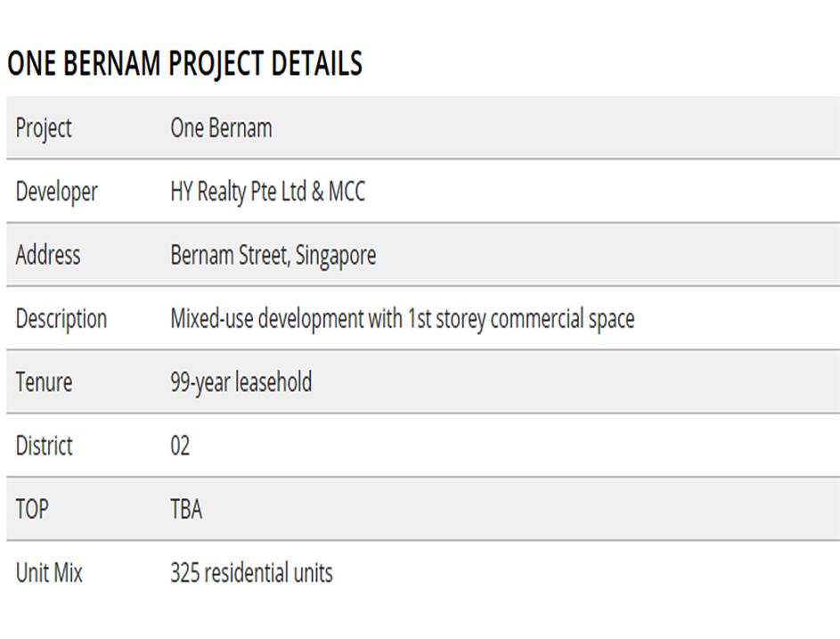The width and height of the screenshot is (840, 639).
Task: Click the MCC developer name
Action: click(x=347, y=192)
